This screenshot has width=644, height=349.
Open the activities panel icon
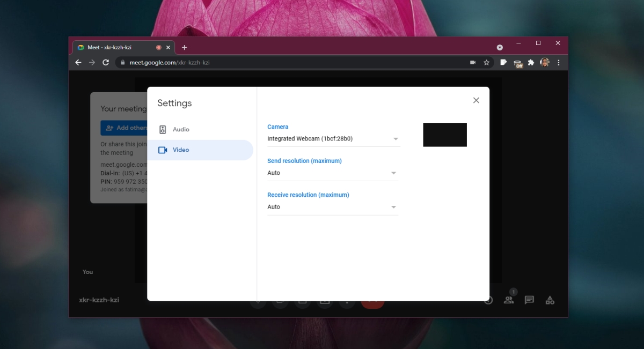pos(550,300)
